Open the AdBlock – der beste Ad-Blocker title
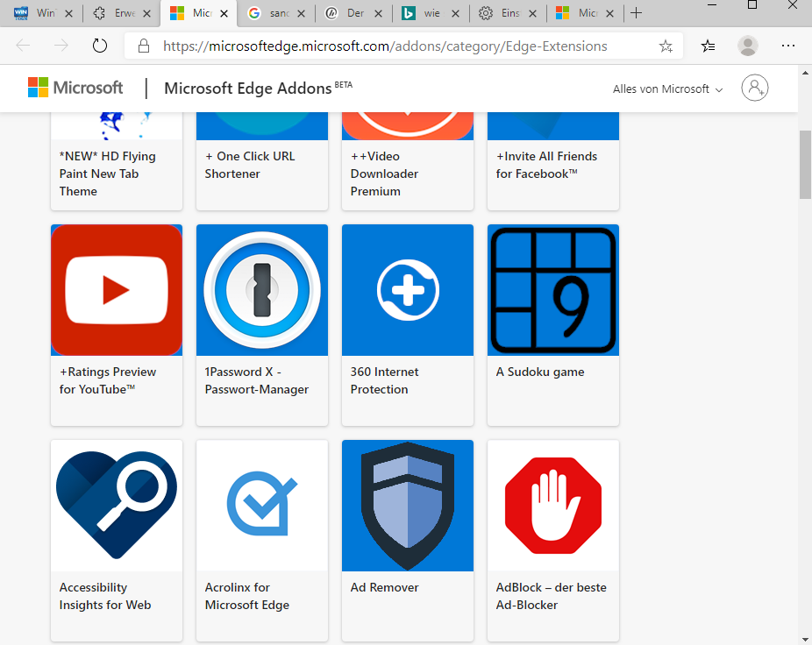 (x=551, y=596)
